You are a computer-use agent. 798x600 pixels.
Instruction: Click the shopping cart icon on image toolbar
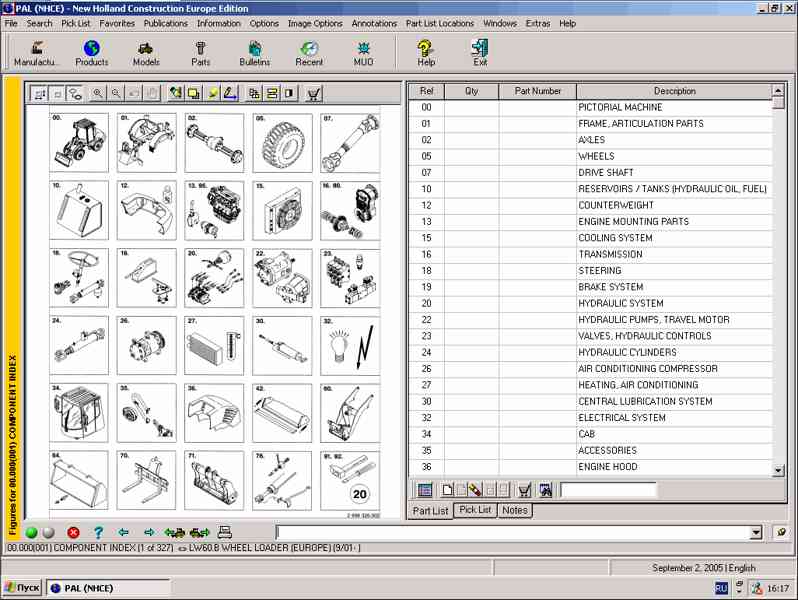[314, 93]
